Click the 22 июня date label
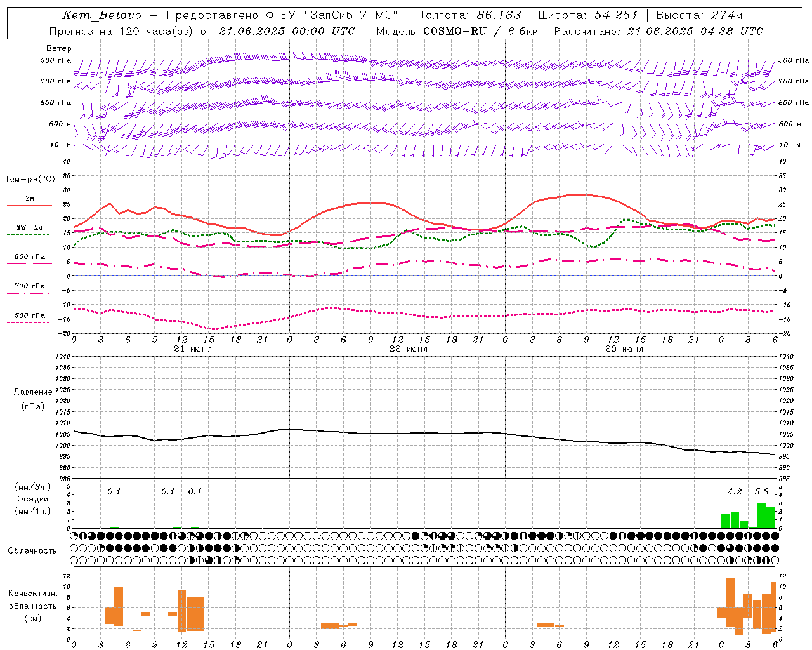 coord(409,349)
